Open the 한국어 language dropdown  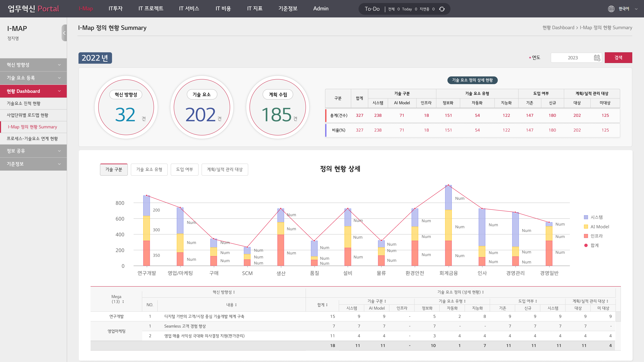(x=636, y=9)
